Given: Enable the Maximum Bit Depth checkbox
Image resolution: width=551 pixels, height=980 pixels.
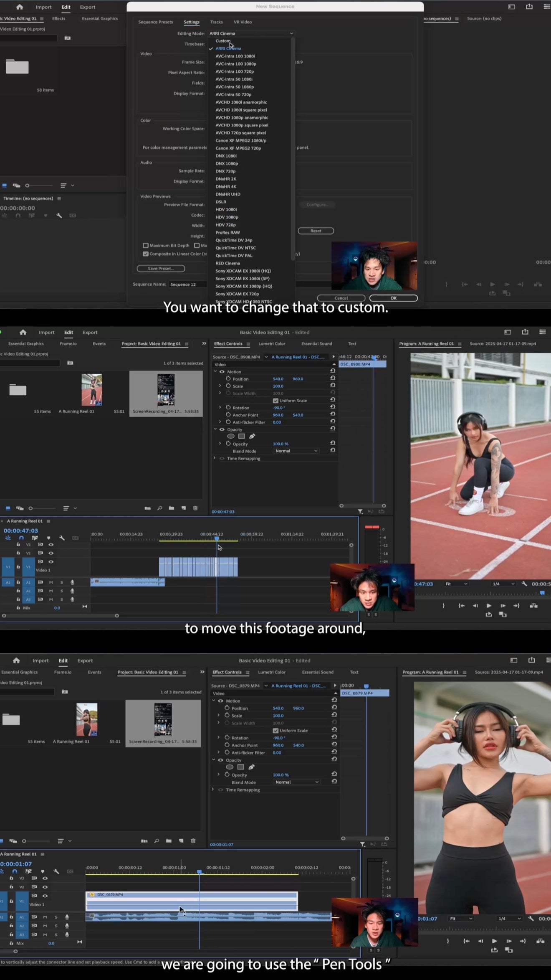Looking at the screenshot, I should point(146,246).
